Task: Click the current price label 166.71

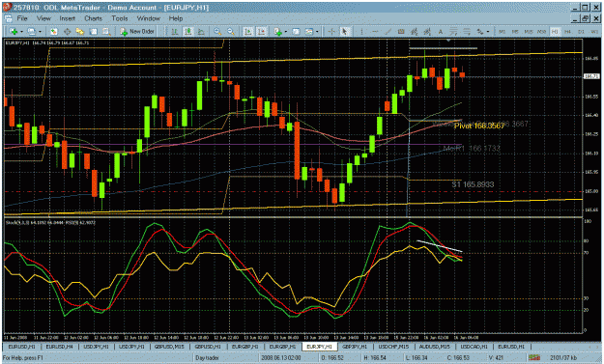Action: [x=591, y=76]
